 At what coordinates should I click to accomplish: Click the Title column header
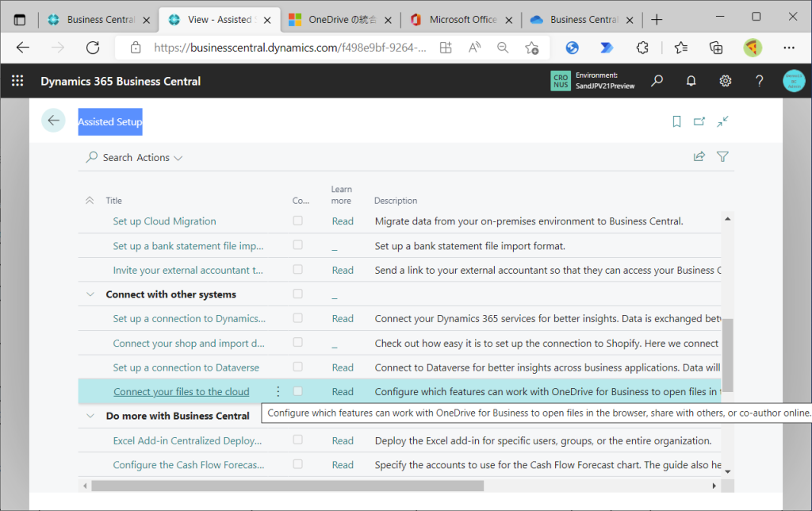click(x=114, y=201)
